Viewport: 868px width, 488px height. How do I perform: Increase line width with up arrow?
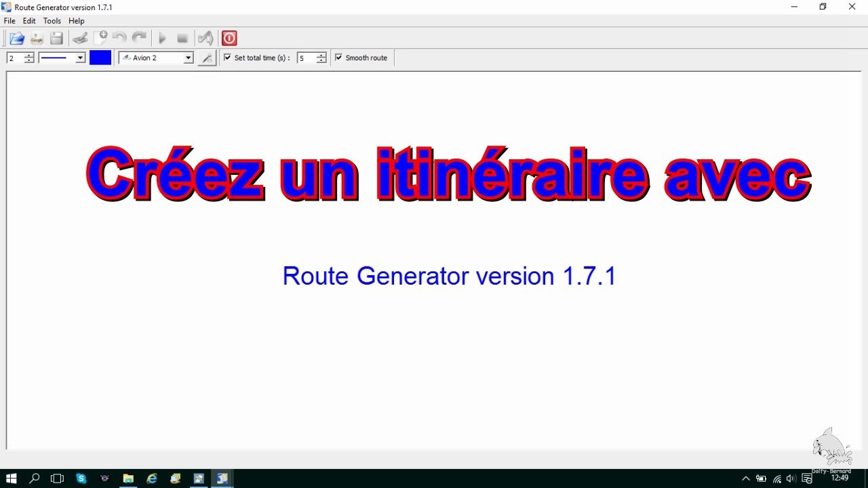(x=29, y=56)
